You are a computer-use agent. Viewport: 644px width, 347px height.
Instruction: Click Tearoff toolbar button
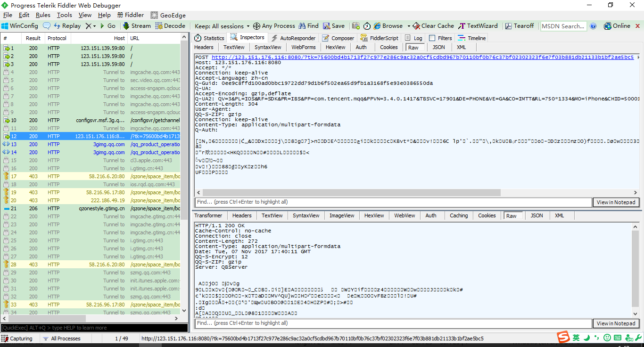(520, 26)
